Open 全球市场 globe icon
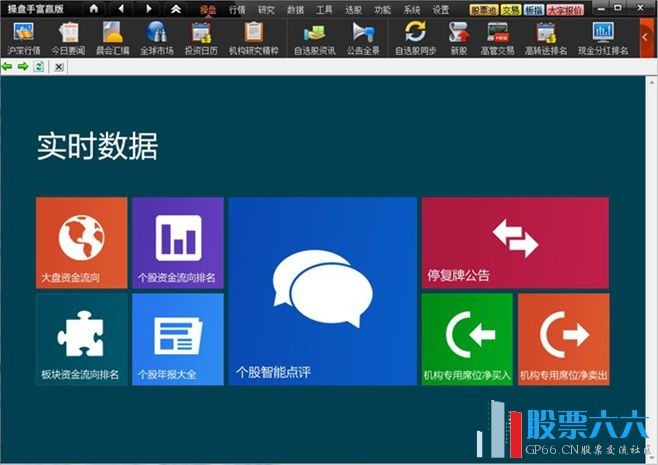The height and width of the screenshot is (465, 658). click(156, 38)
